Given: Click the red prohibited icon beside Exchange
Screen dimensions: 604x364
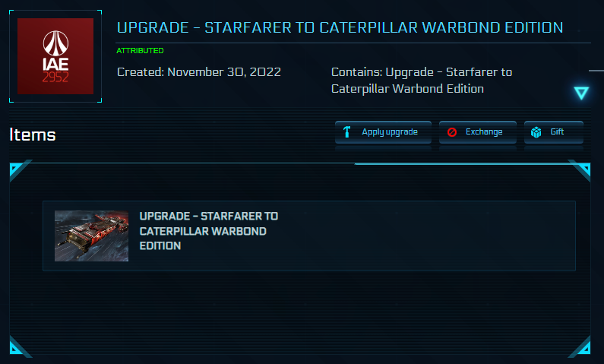Looking at the screenshot, I should coord(452,132).
